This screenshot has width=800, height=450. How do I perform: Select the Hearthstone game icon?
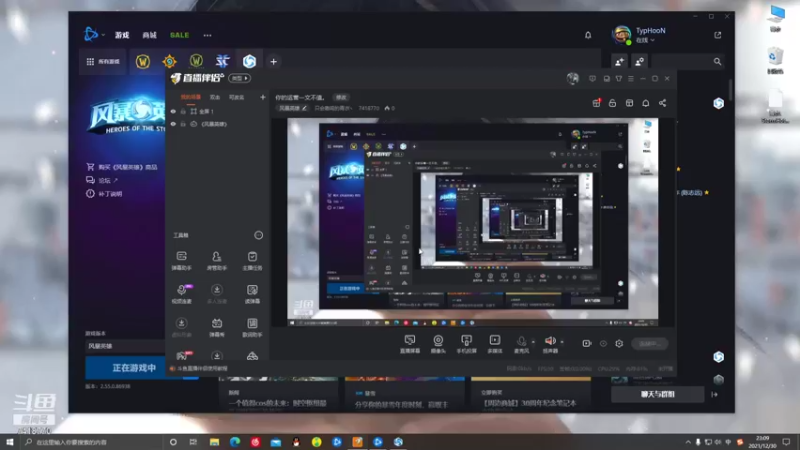point(169,62)
